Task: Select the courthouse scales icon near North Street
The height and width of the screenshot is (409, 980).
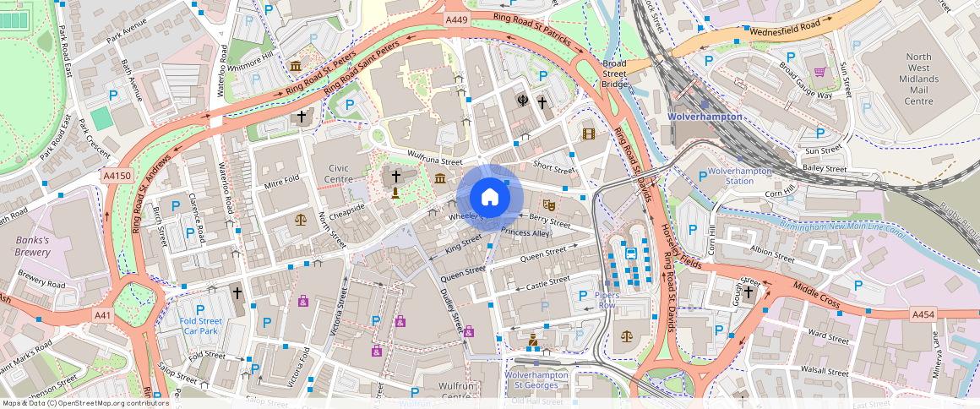Action: (300, 219)
